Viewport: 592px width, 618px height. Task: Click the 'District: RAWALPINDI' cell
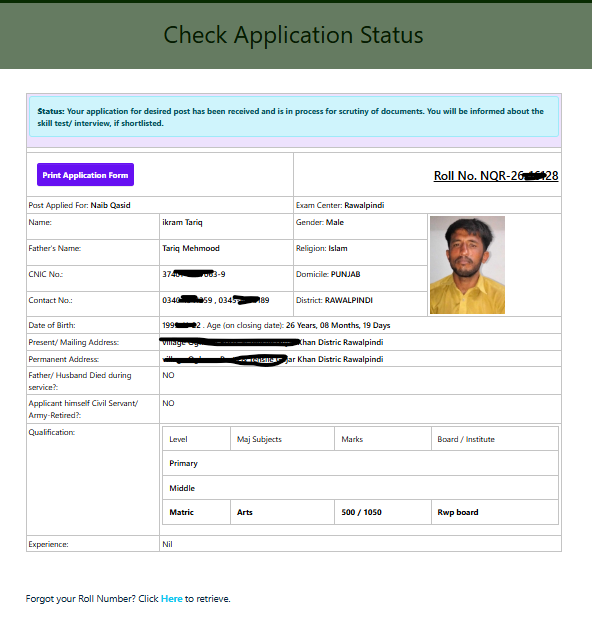click(x=360, y=304)
